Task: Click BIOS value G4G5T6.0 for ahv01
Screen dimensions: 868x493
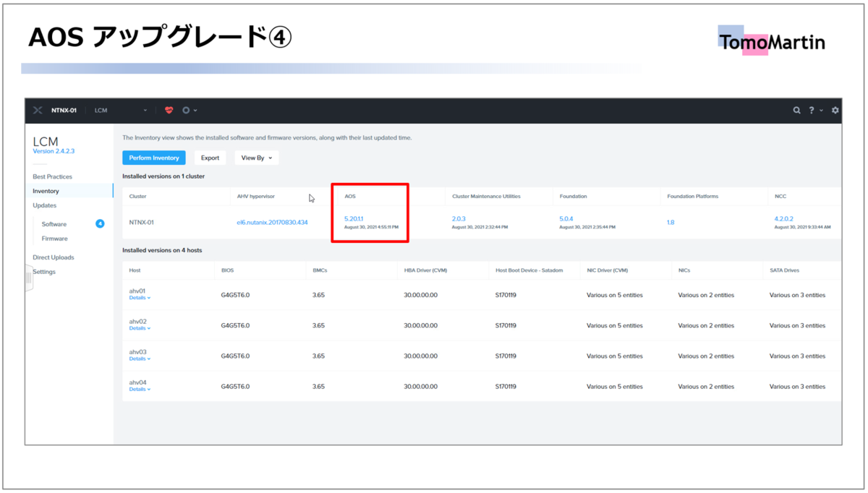Action: [x=235, y=295]
